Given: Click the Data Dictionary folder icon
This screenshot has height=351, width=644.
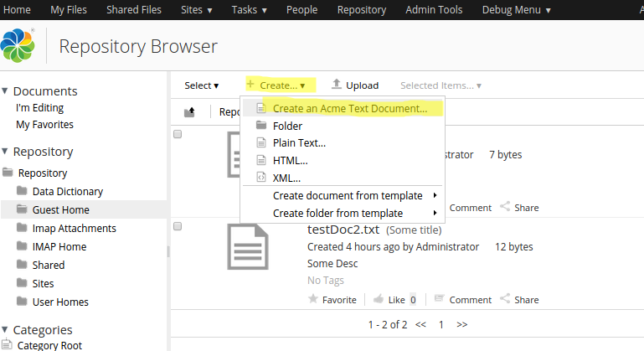Looking at the screenshot, I should pyautogui.click(x=22, y=190).
